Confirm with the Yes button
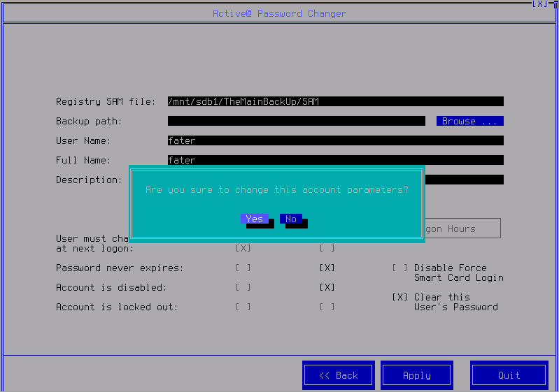 point(255,219)
